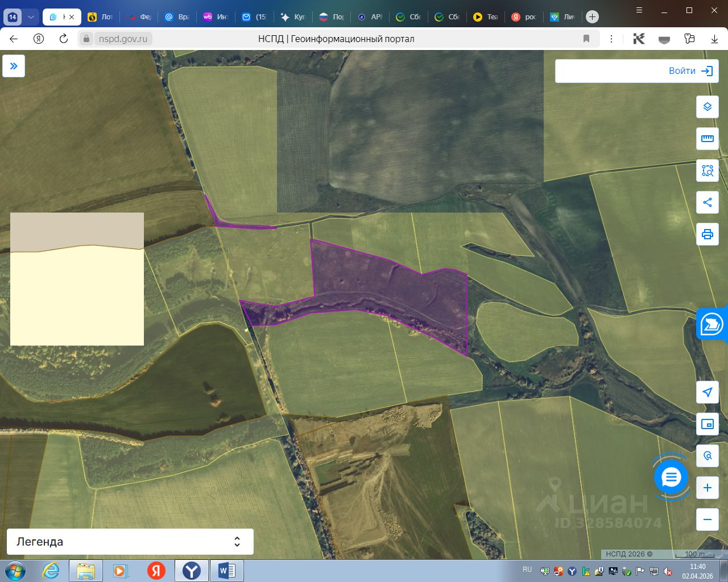The height and width of the screenshot is (582, 728).
Task: Open the tab count 14 button
Action: coord(13,17)
